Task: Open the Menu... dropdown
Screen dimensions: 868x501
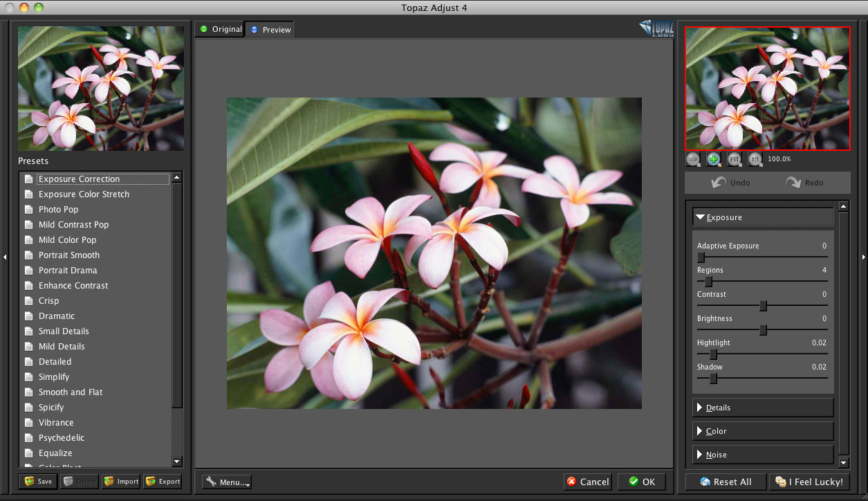Action: (x=227, y=482)
